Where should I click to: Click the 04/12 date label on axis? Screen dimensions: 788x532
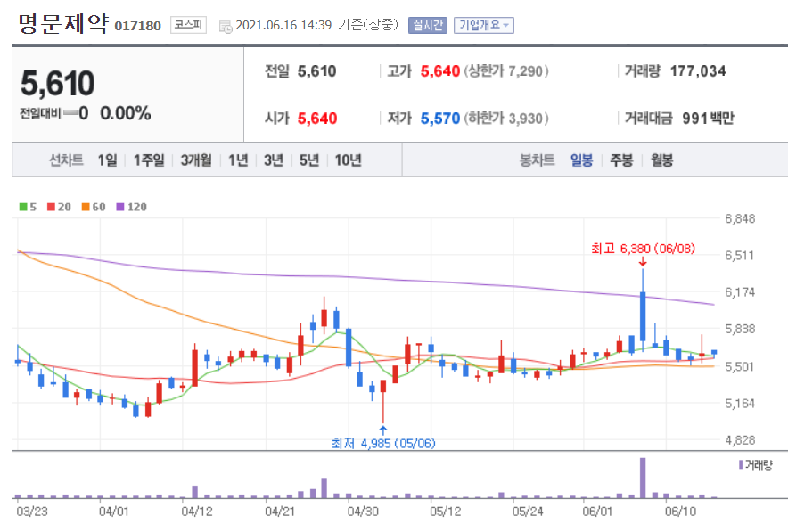point(197,512)
